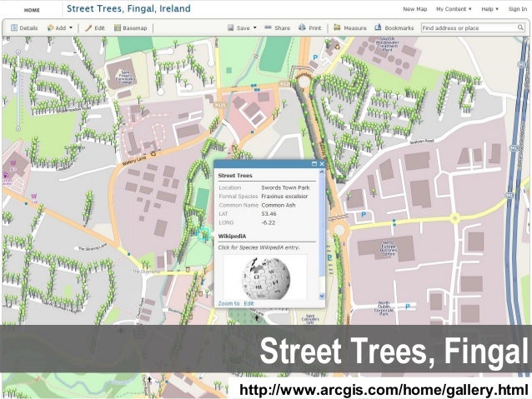Select Swords Town Park location value
This screenshot has width=532, height=399.
coord(285,187)
